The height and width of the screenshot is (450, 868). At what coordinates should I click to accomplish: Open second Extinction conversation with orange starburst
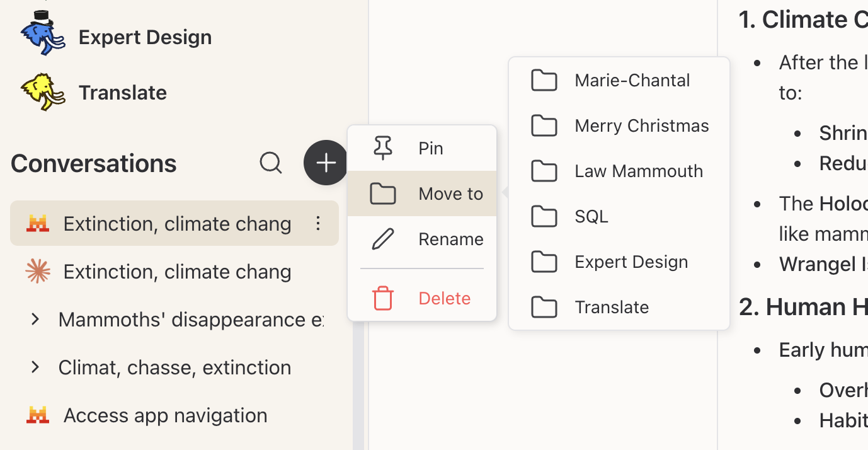(x=176, y=272)
